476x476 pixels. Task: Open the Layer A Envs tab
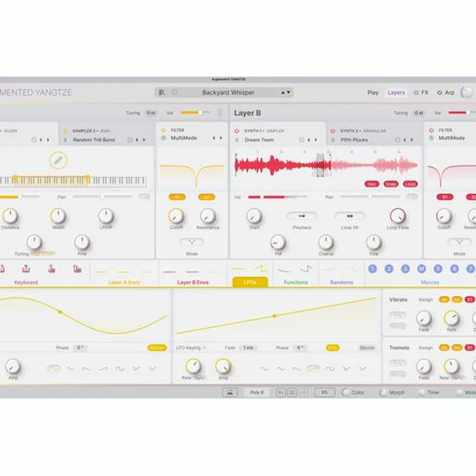coord(124,282)
